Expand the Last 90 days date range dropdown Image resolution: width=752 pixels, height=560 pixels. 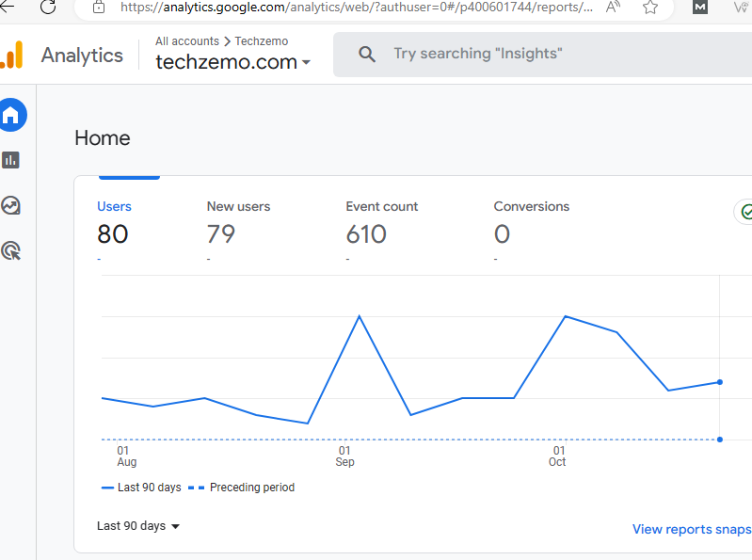(x=138, y=526)
